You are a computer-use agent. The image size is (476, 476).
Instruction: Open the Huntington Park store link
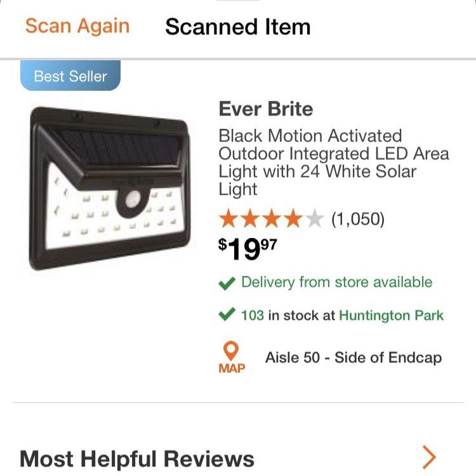pyautogui.click(x=391, y=315)
